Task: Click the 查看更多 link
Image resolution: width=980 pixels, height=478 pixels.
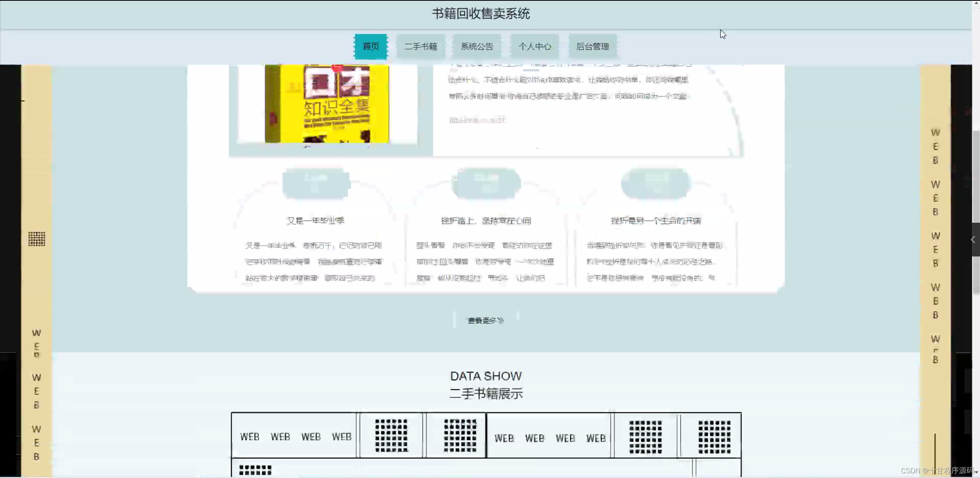Action: coord(485,320)
